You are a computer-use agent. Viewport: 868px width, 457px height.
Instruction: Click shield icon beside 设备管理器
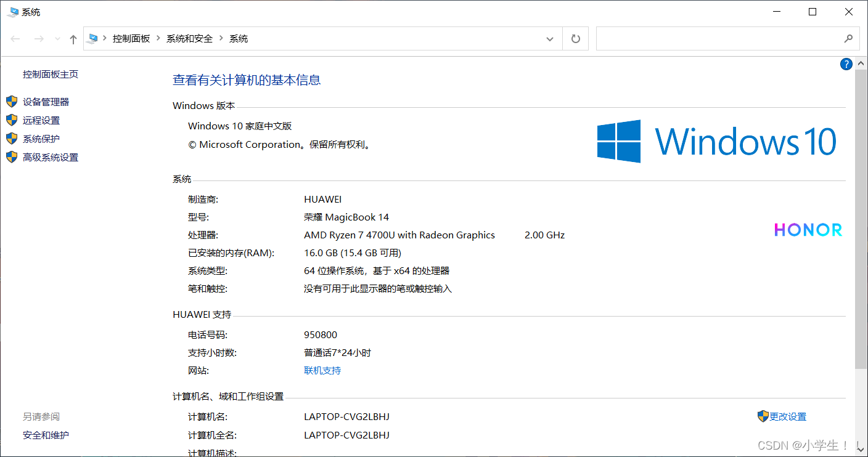pos(12,102)
